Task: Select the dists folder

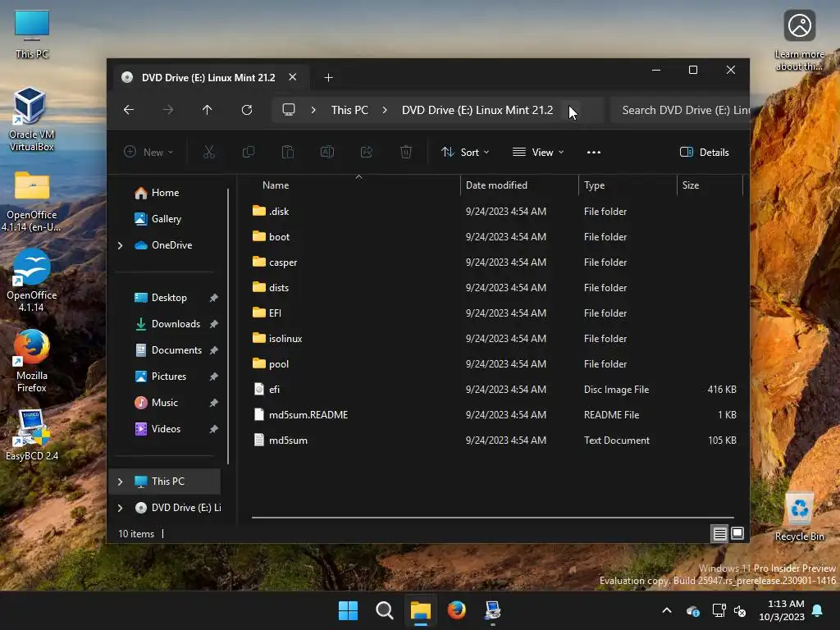Action: pyautogui.click(x=495, y=288)
